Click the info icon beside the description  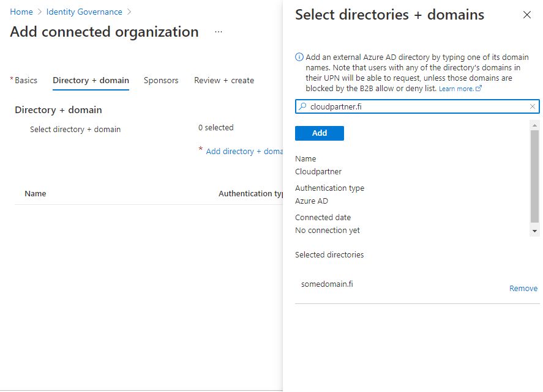(x=299, y=57)
